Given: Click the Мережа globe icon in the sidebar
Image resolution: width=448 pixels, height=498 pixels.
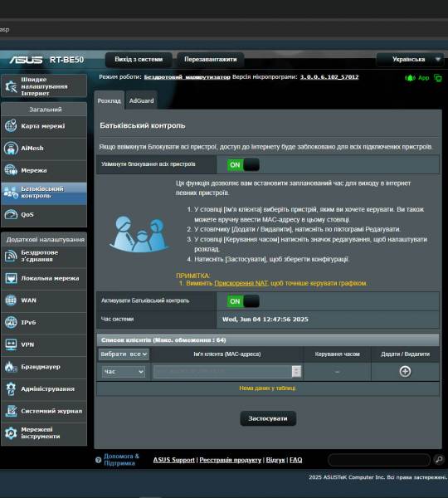Looking at the screenshot, I should click(11, 170).
